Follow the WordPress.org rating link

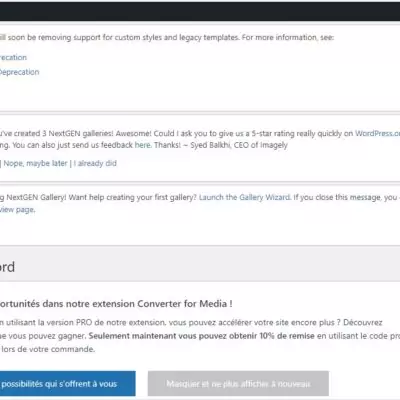pos(377,133)
